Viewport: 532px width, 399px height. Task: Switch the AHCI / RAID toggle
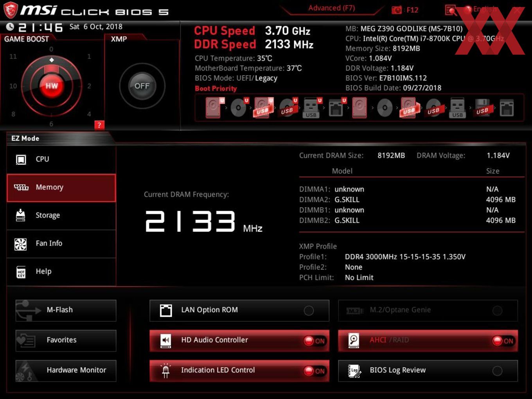428,341
